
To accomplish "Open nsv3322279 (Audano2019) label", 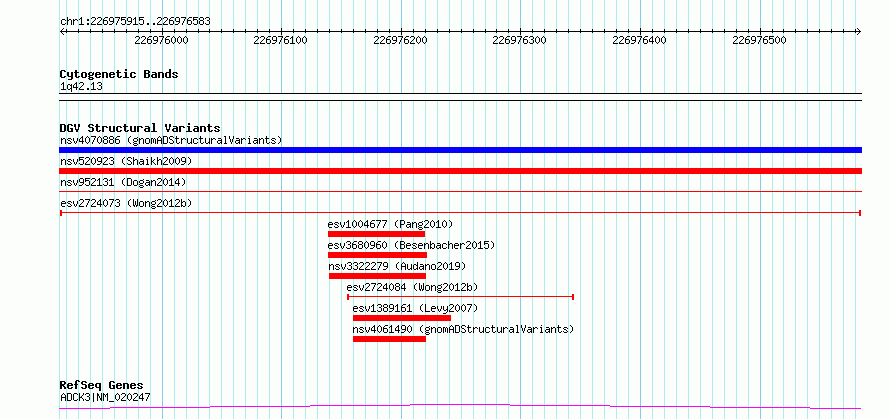I will pos(397,266).
